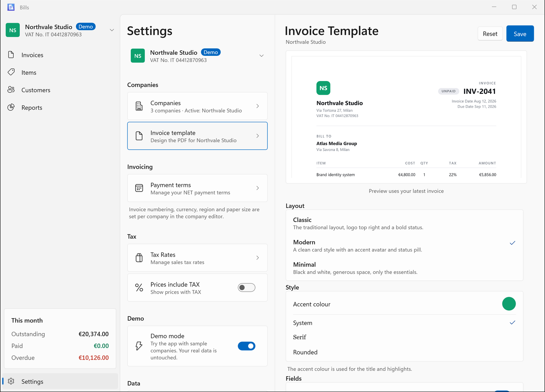Click the NS avatar in the Settings panel
The image size is (545, 392).
(x=138, y=56)
